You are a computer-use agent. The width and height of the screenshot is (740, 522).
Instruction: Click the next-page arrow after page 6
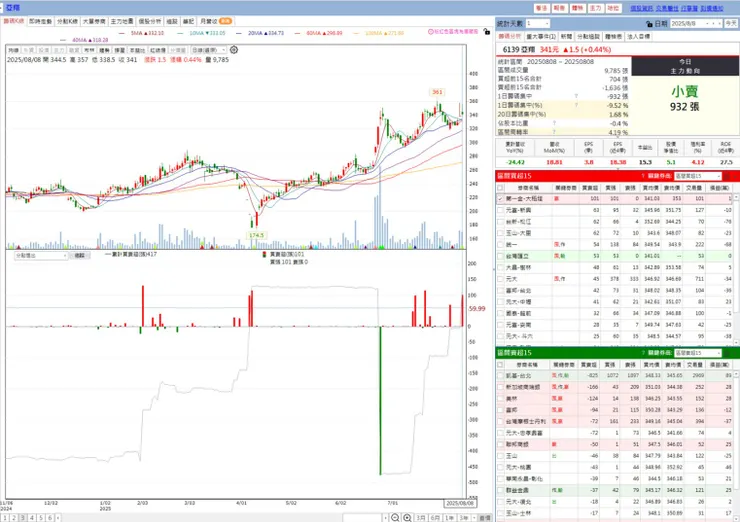coord(58,518)
